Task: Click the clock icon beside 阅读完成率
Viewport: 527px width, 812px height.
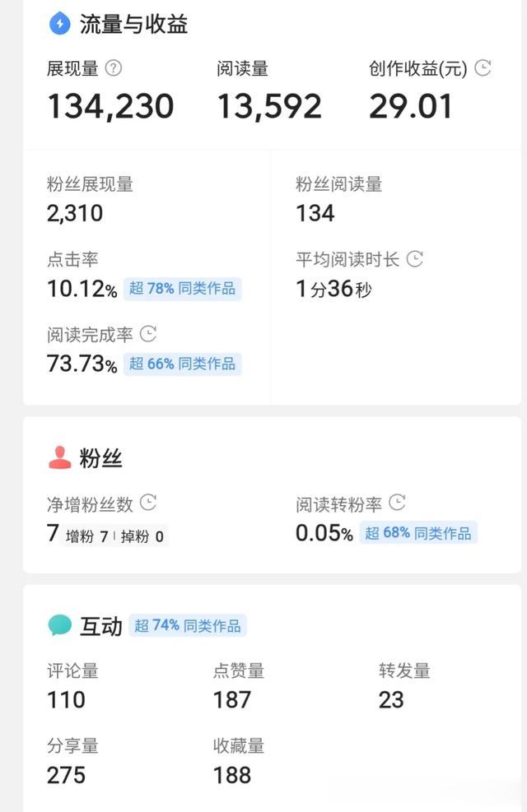Action: (148, 334)
